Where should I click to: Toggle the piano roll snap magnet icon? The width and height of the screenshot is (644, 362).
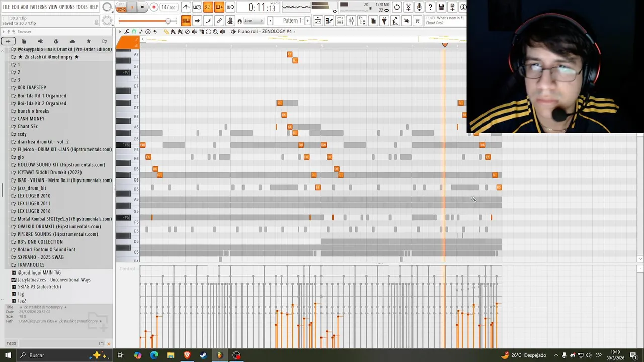134,32
